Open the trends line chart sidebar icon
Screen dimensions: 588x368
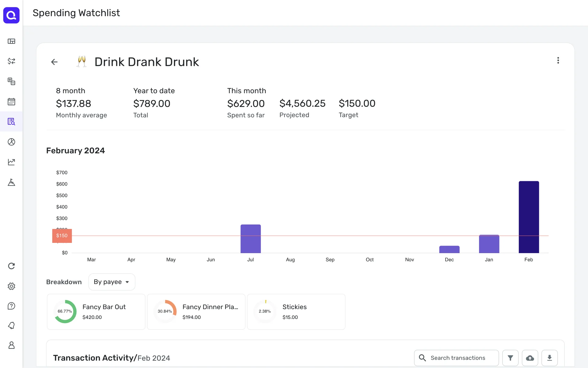coord(11,162)
